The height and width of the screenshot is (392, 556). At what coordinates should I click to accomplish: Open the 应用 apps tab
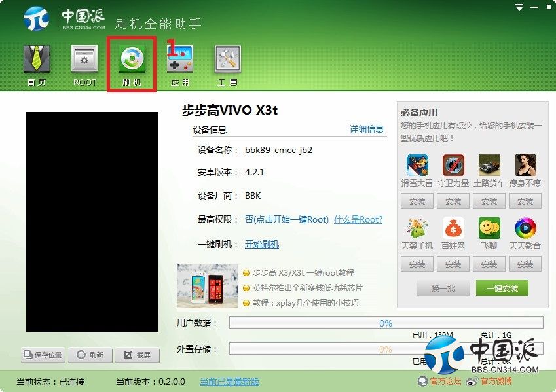click(180, 66)
